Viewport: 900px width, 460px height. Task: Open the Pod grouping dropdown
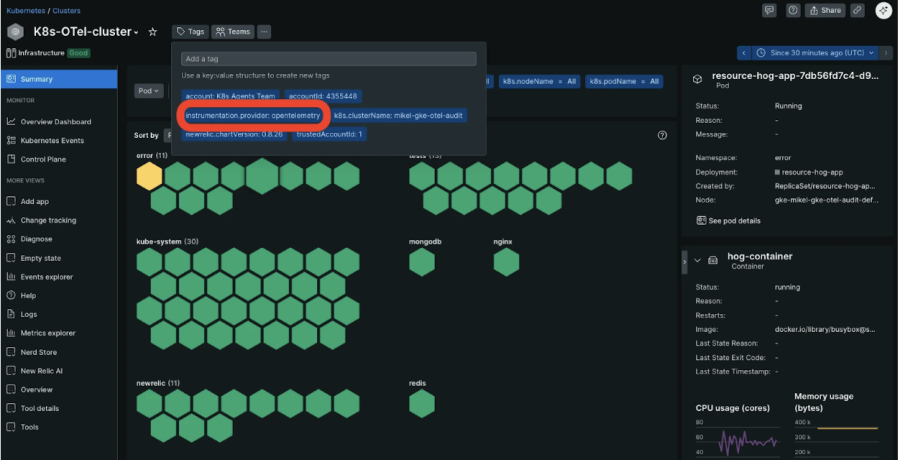tap(149, 91)
